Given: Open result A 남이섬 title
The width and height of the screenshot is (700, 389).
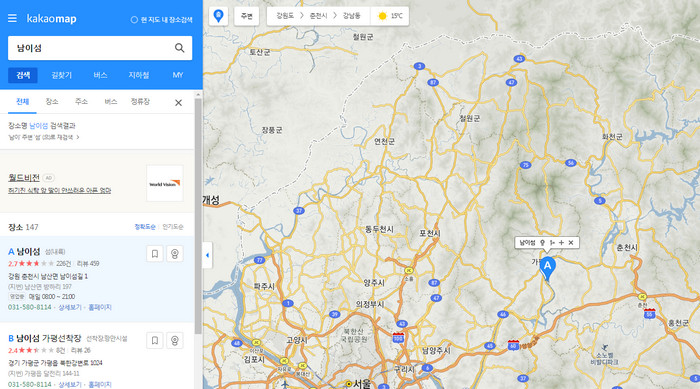Looking at the screenshot, I should [x=28, y=252].
